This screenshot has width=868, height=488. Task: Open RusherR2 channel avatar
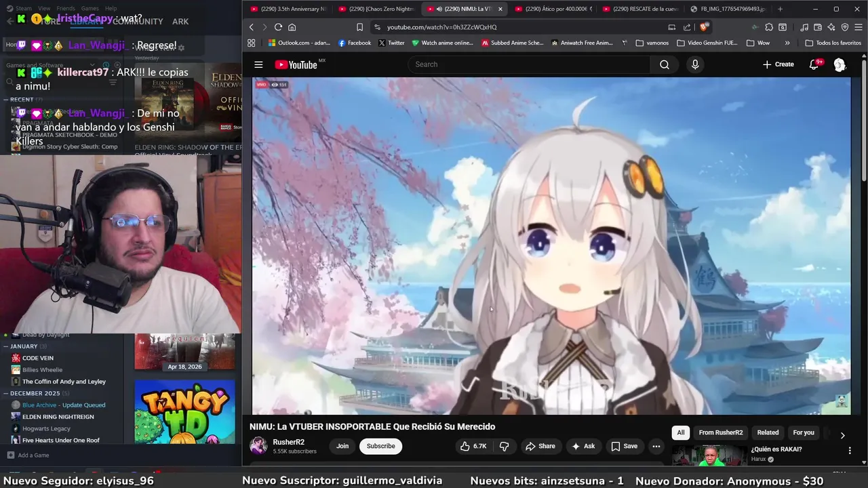click(258, 445)
